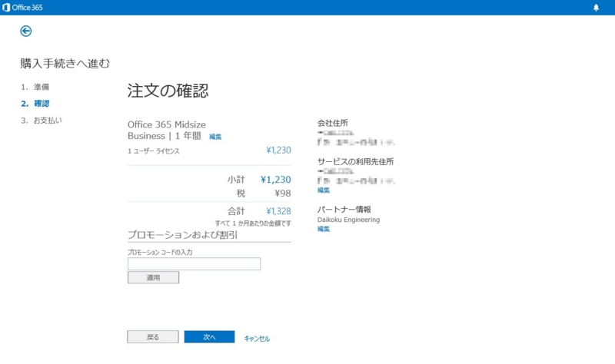Click the 注文の確認 heading
This screenshot has height=364, width=615.
pyautogui.click(x=168, y=91)
